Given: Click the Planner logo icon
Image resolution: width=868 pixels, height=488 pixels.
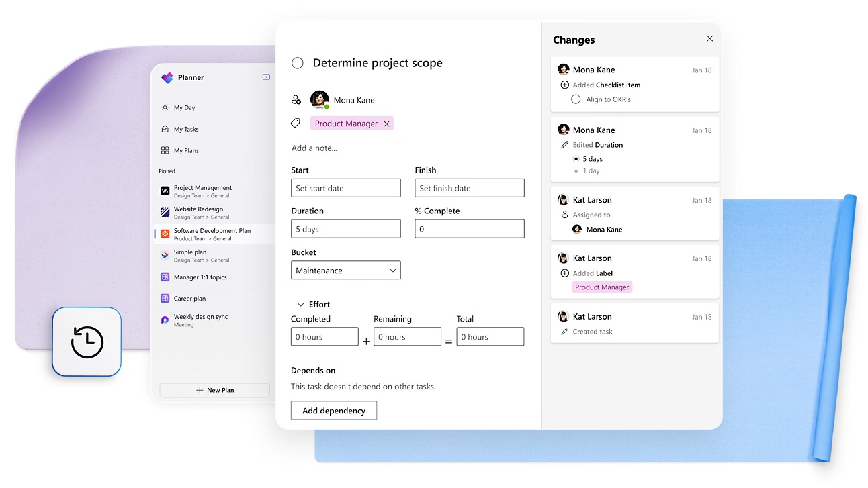Looking at the screenshot, I should pyautogui.click(x=167, y=78).
